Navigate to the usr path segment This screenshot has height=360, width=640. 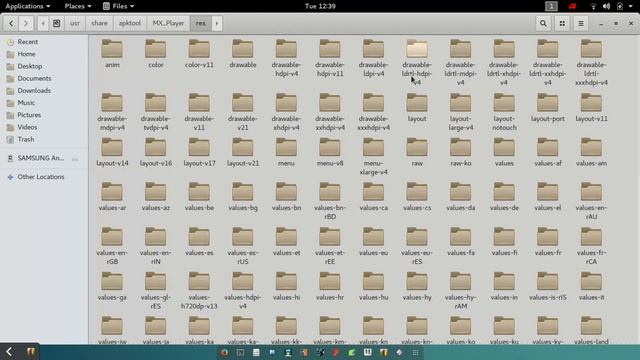click(75, 23)
